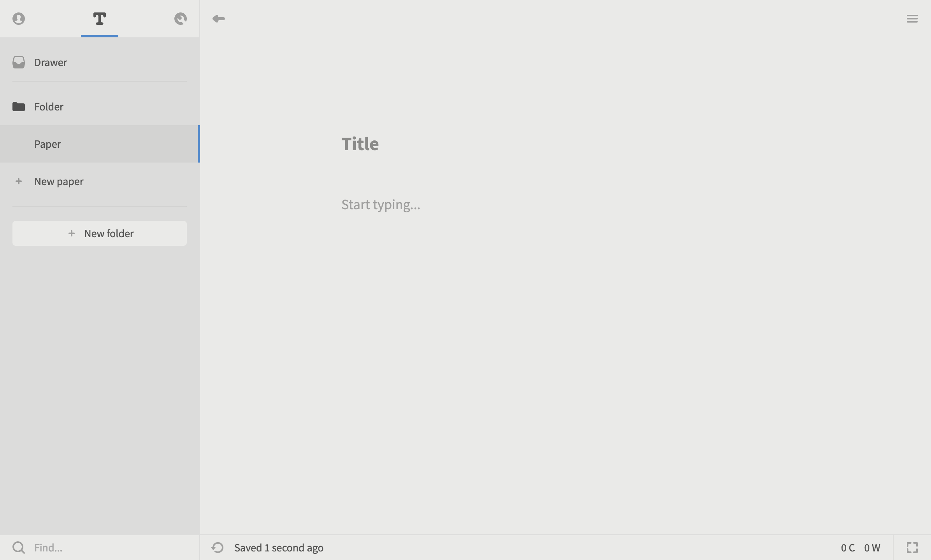Click the Saved 1 second ago status

click(x=279, y=548)
